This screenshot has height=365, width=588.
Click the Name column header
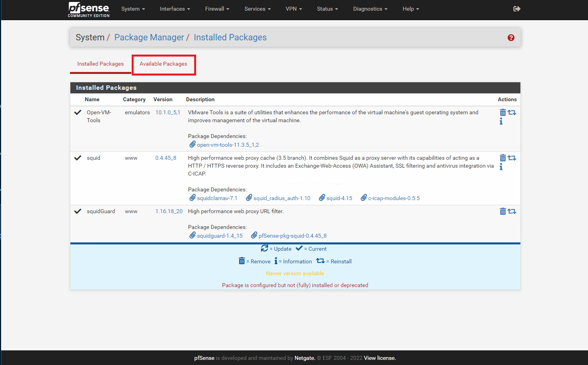[x=92, y=100]
